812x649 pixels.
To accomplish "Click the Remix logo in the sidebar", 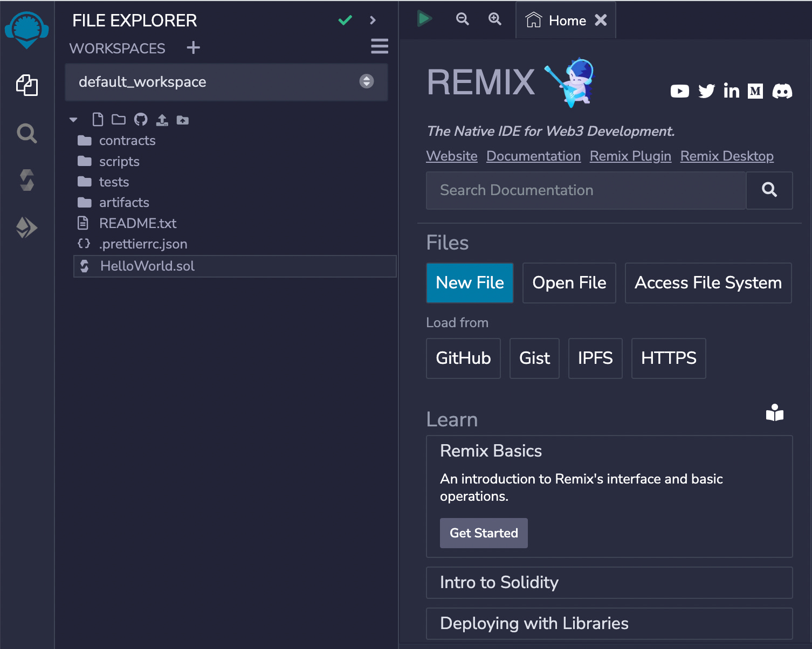I will point(26,30).
